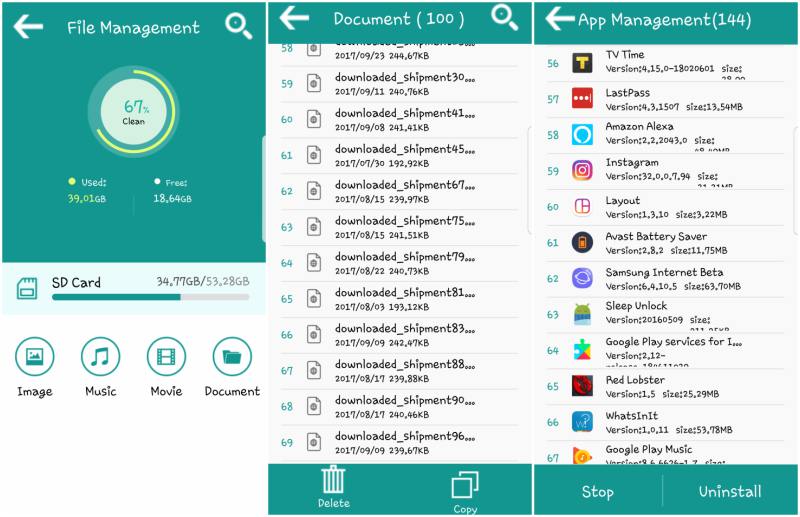This screenshot has width=800, height=517.
Task: Select downloaded_shipment41 file name
Action: click(x=405, y=113)
